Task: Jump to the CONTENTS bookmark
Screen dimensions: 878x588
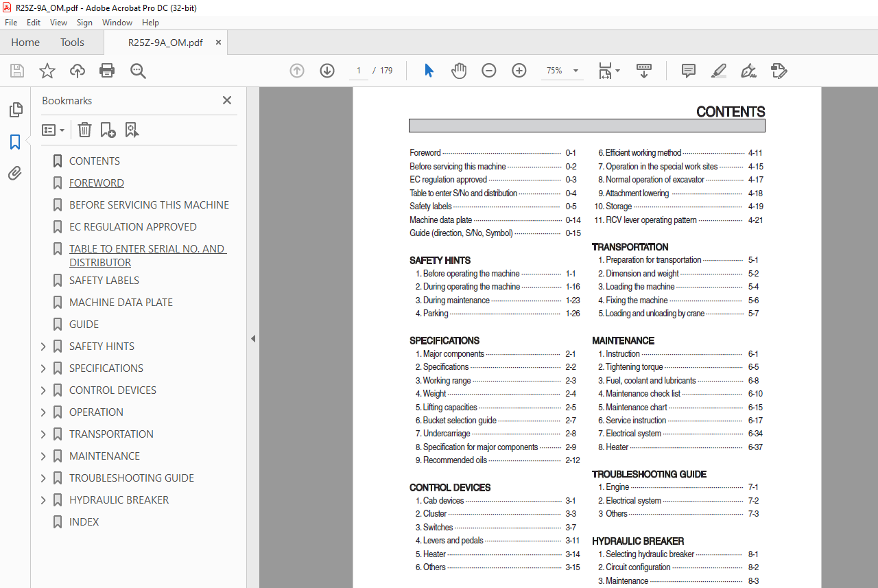Action: tap(95, 161)
